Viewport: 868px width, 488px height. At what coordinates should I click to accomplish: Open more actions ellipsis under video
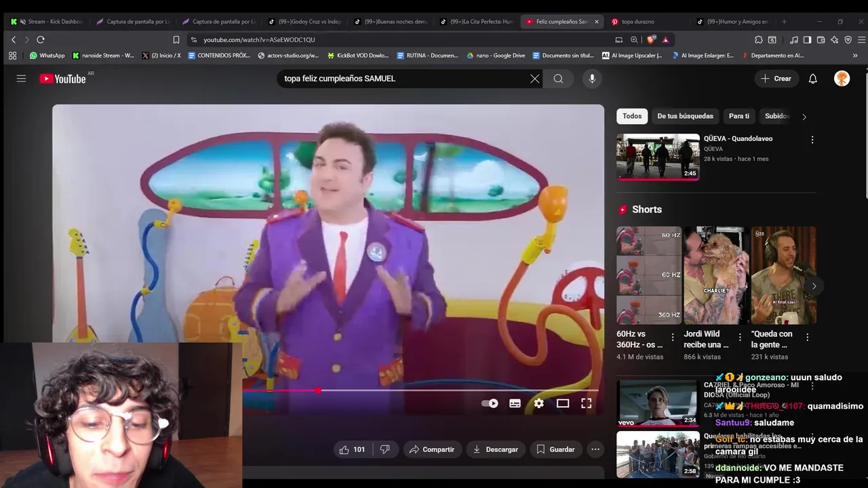[595, 449]
